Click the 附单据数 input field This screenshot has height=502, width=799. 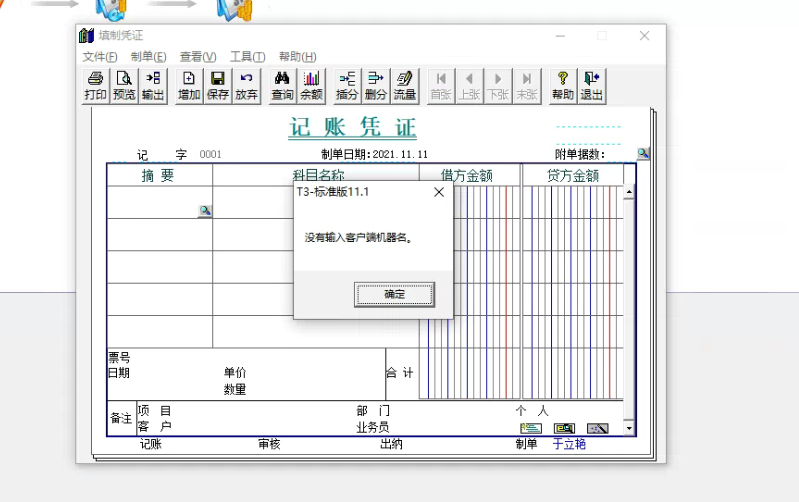[621, 153]
